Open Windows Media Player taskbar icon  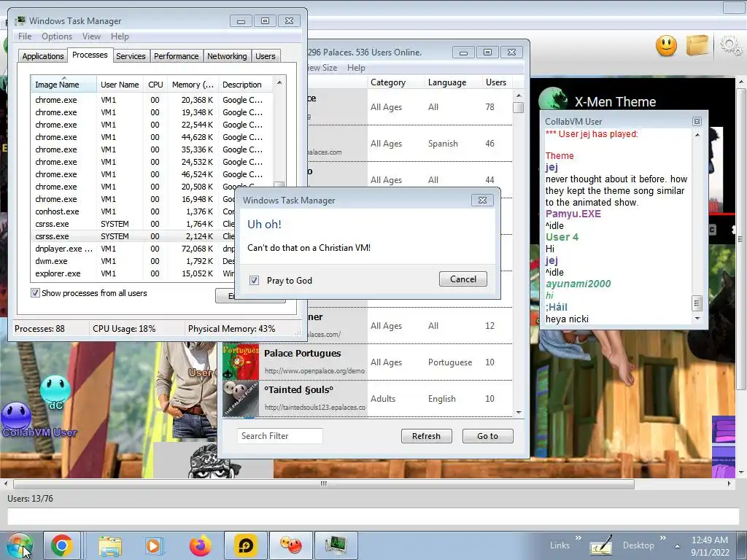[x=154, y=545]
